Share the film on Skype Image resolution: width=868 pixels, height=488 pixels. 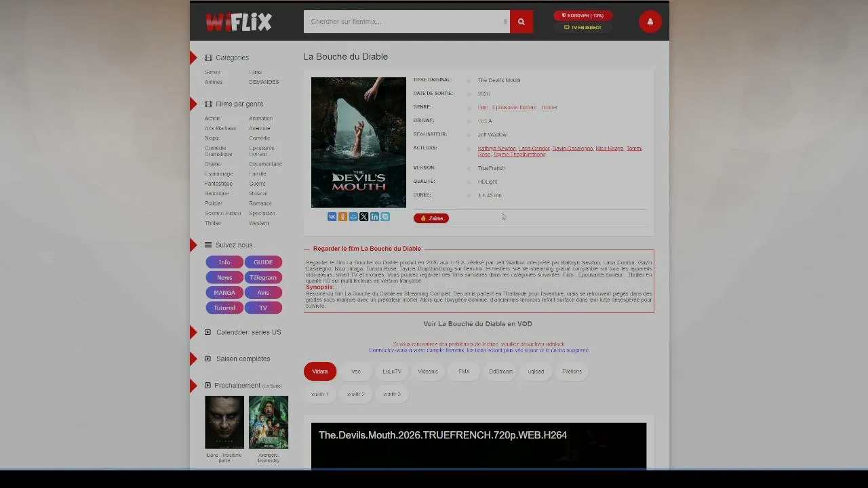(x=385, y=217)
